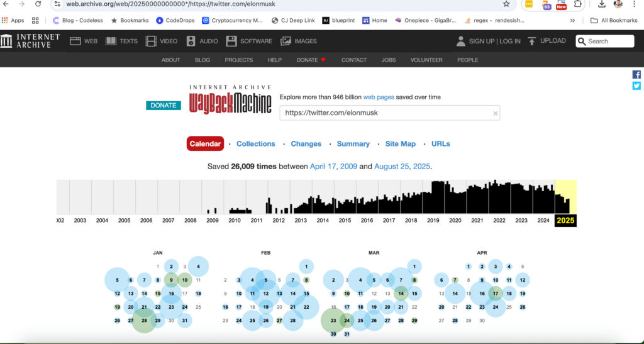644x344 pixels.
Task: Click the teal DONATE button
Action: tap(164, 106)
